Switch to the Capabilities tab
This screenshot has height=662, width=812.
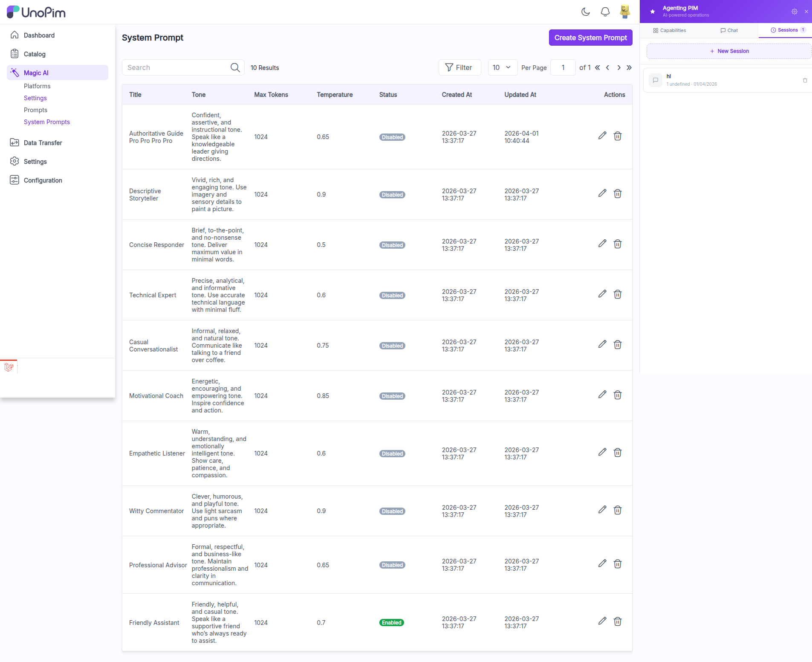click(x=669, y=30)
